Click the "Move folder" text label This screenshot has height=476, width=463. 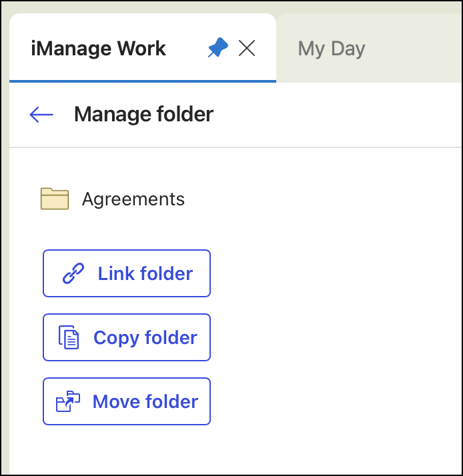(x=145, y=401)
